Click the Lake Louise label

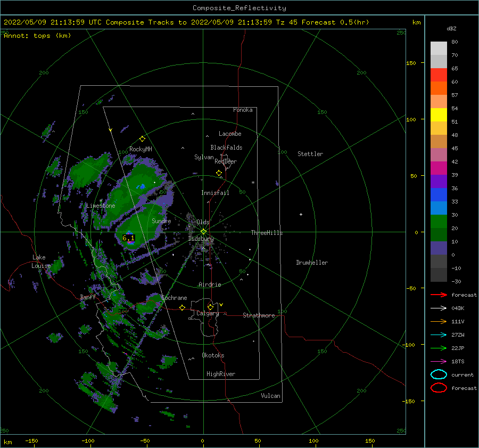41,262
